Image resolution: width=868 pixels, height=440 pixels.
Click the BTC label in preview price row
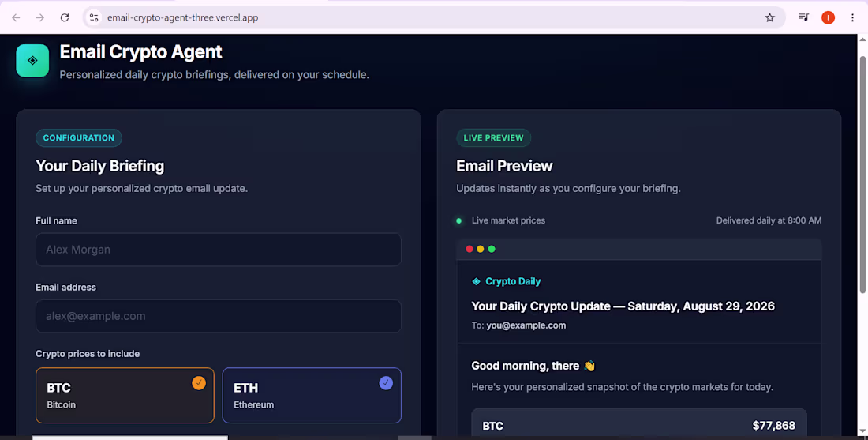point(492,426)
